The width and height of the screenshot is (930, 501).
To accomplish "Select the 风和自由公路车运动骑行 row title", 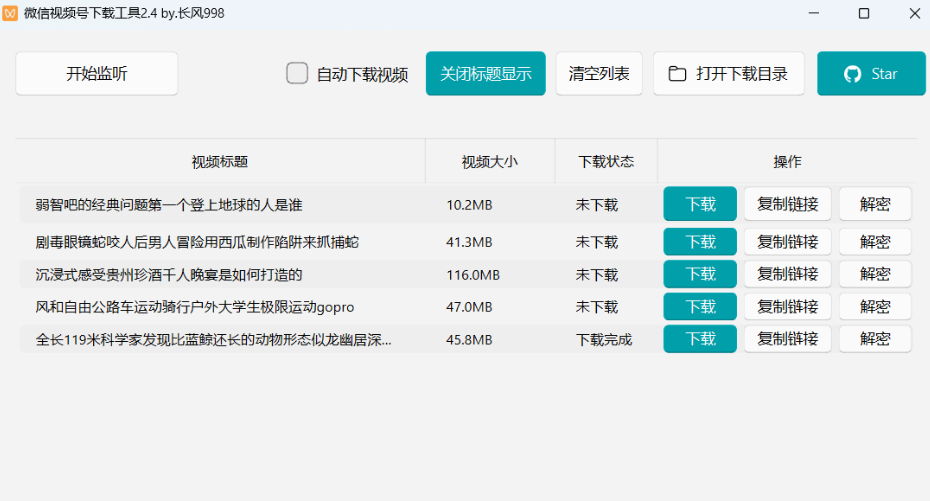I will [195, 307].
